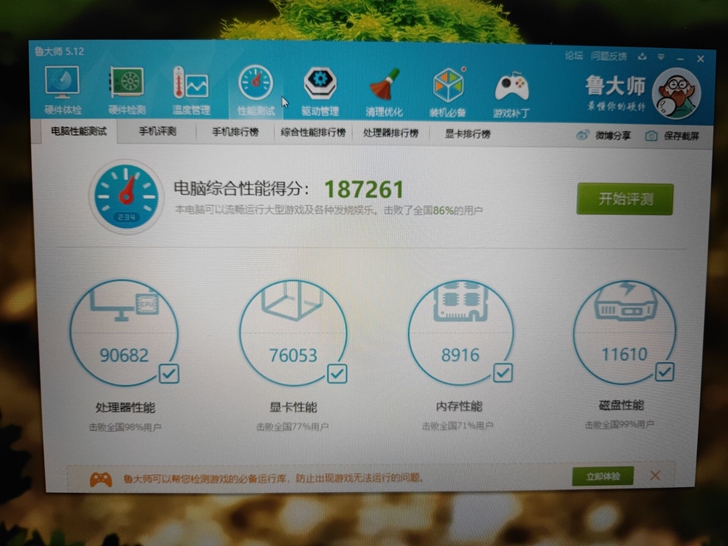Click the 显卡性能 3D cube icon
Screen dimensions: 728x546
[292, 301]
